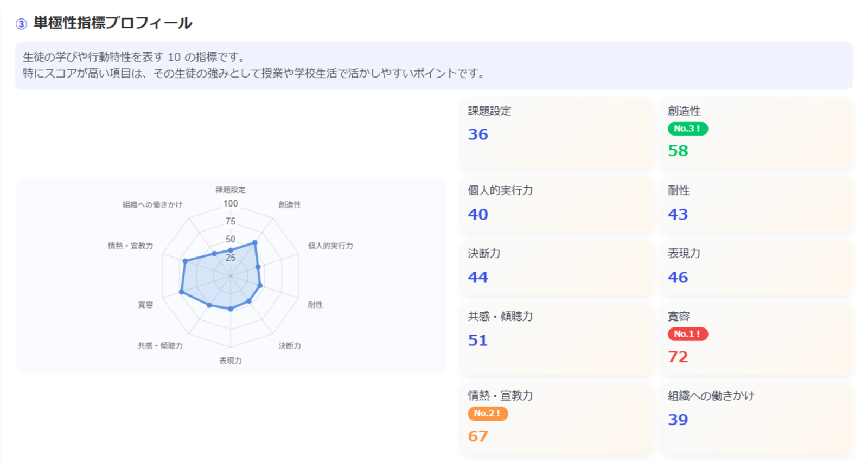The image size is (868, 469).
Task: Click score value 44 in the 決断力 card
Action: click(478, 277)
